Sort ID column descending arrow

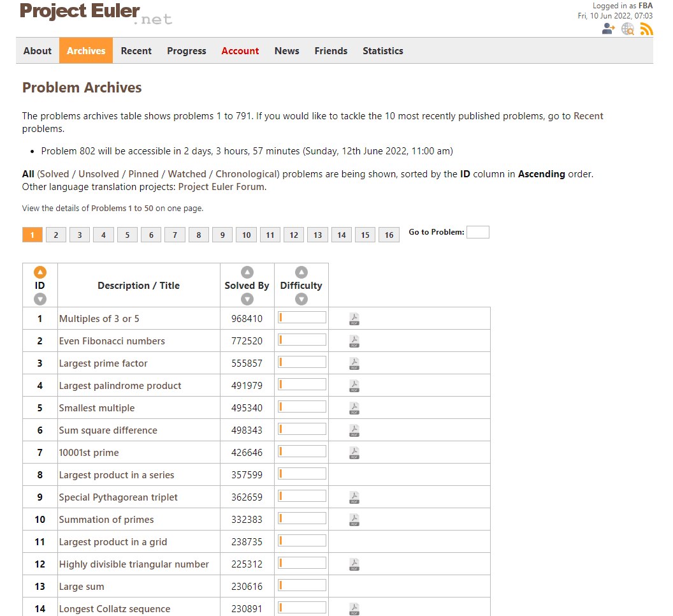40,299
